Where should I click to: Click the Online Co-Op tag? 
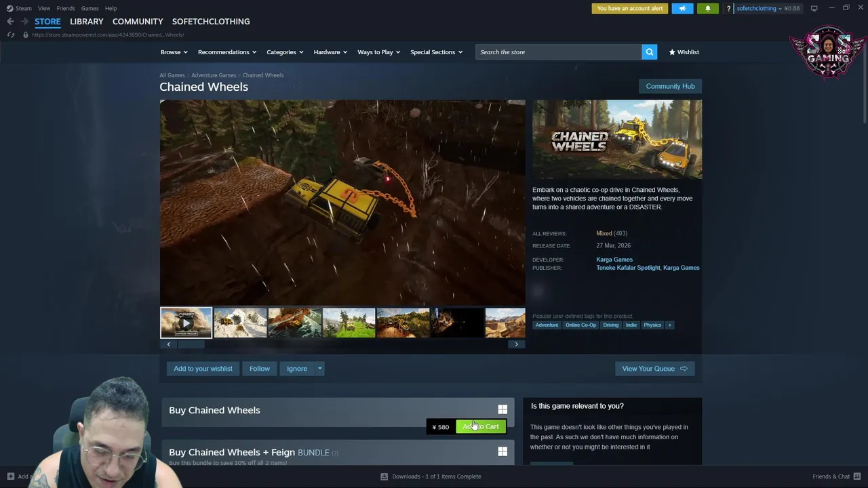580,325
